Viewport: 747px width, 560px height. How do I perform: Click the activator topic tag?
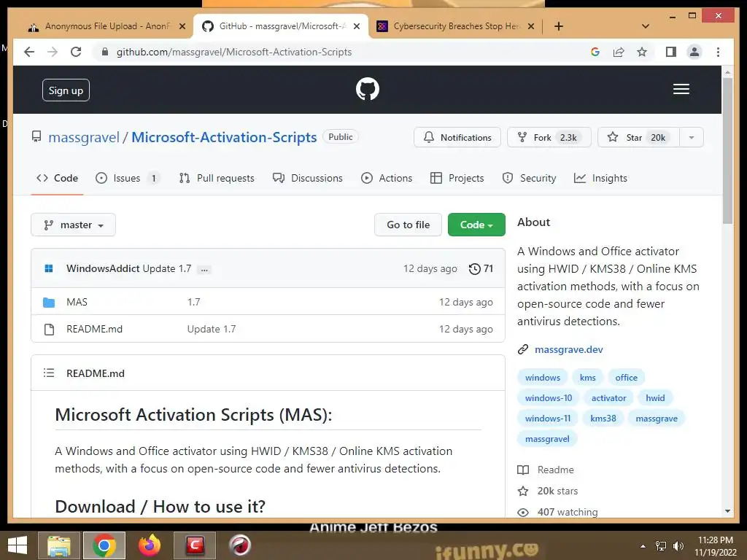click(609, 398)
